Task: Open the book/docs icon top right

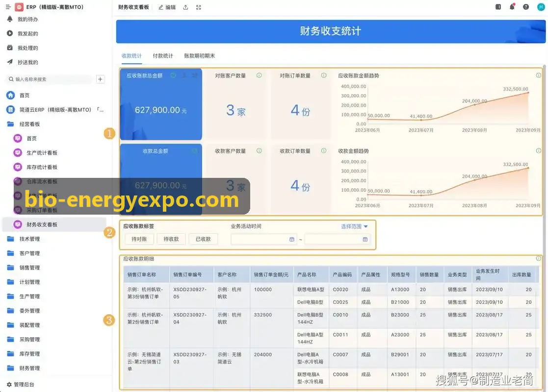Action: click(x=498, y=7)
